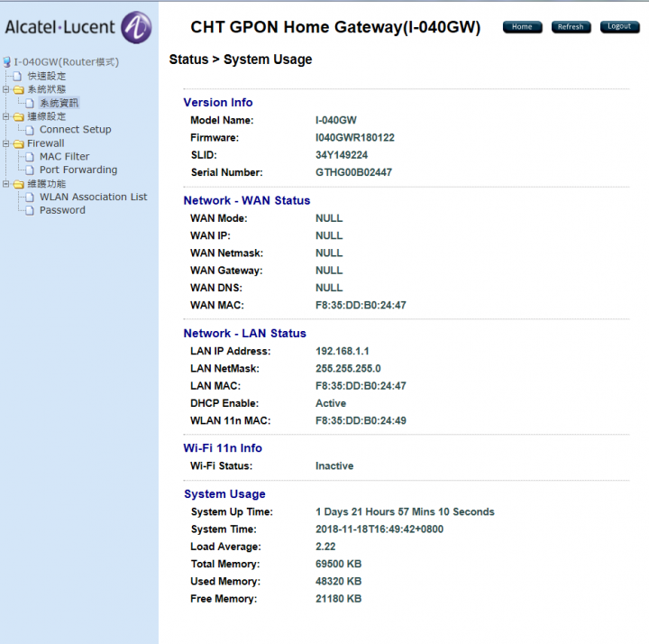Click the page icon next to Port Forwarding
Image resolution: width=649 pixels, height=644 pixels.
30,170
